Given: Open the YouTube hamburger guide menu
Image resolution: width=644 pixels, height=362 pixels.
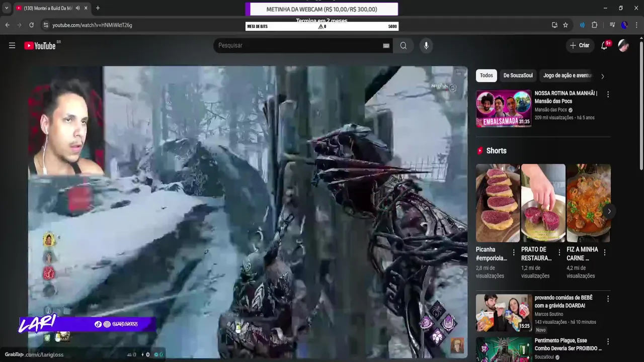Looking at the screenshot, I should coord(12,46).
